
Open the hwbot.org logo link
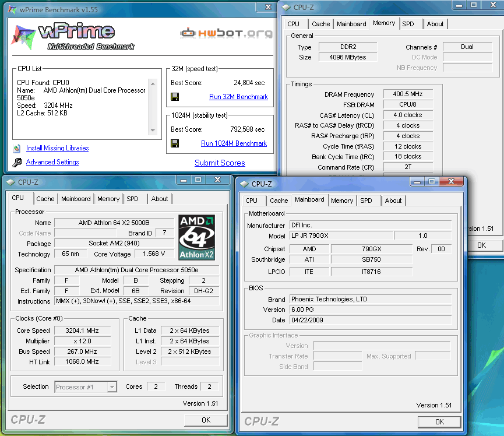[226, 33]
